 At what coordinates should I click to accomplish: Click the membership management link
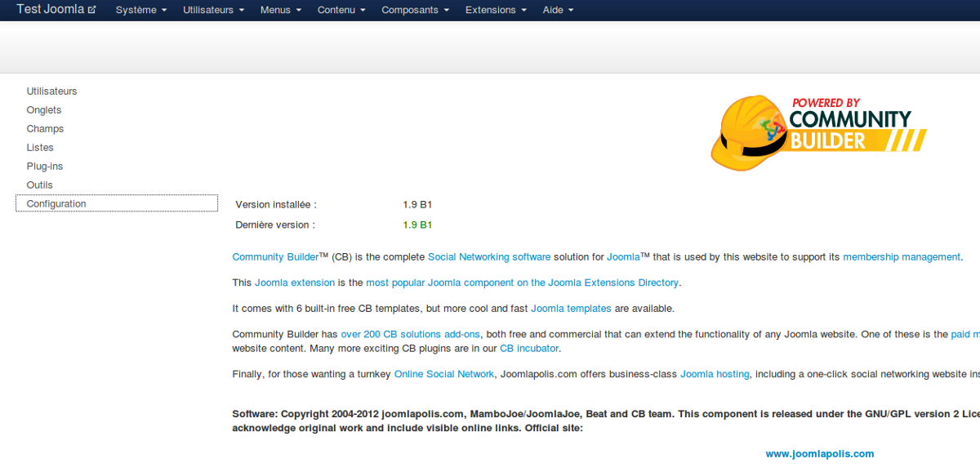[901, 257]
